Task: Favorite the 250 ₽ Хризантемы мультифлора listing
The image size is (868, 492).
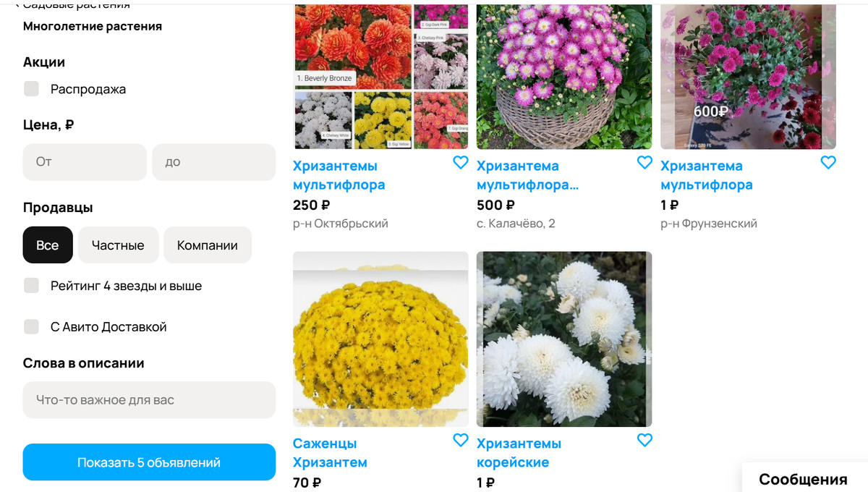Action: 461,163
